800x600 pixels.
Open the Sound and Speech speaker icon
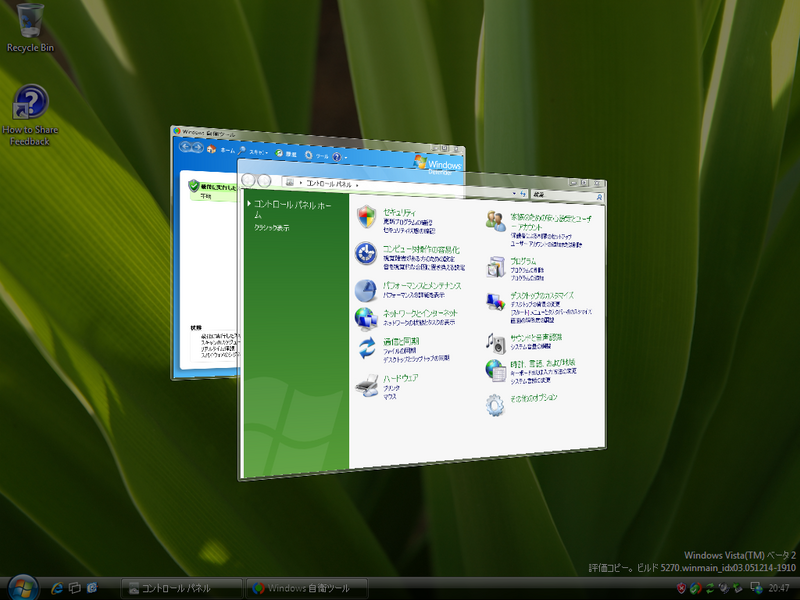495,343
